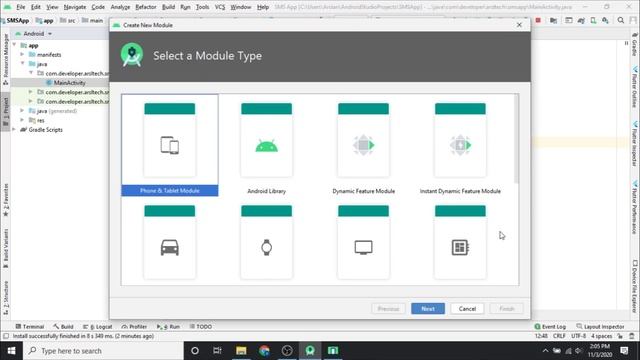Expand the res folder
640x360 pixels.
coord(22,120)
